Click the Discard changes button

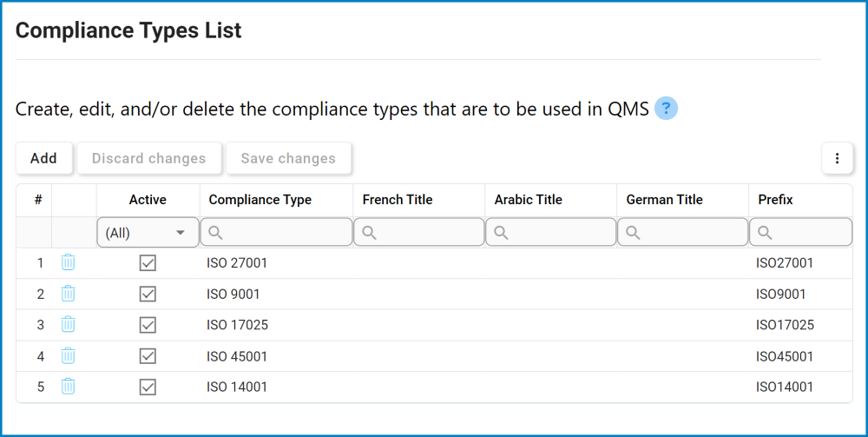coord(149,158)
